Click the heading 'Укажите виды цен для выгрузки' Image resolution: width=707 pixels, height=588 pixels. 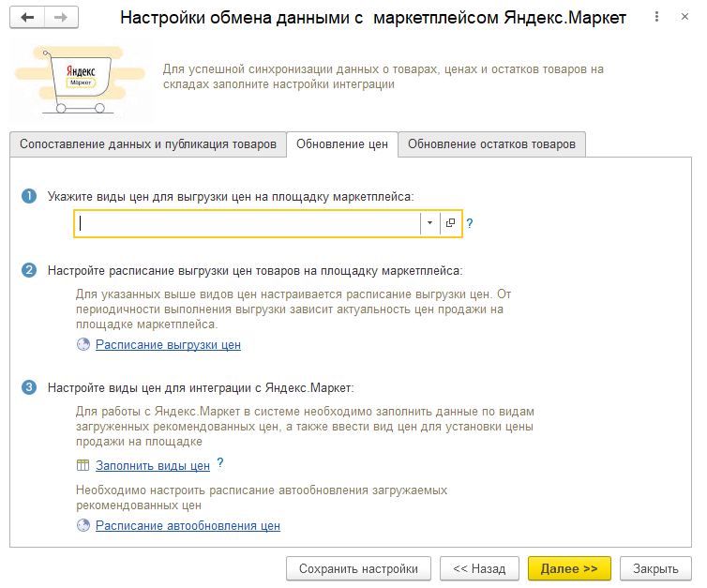(231, 197)
